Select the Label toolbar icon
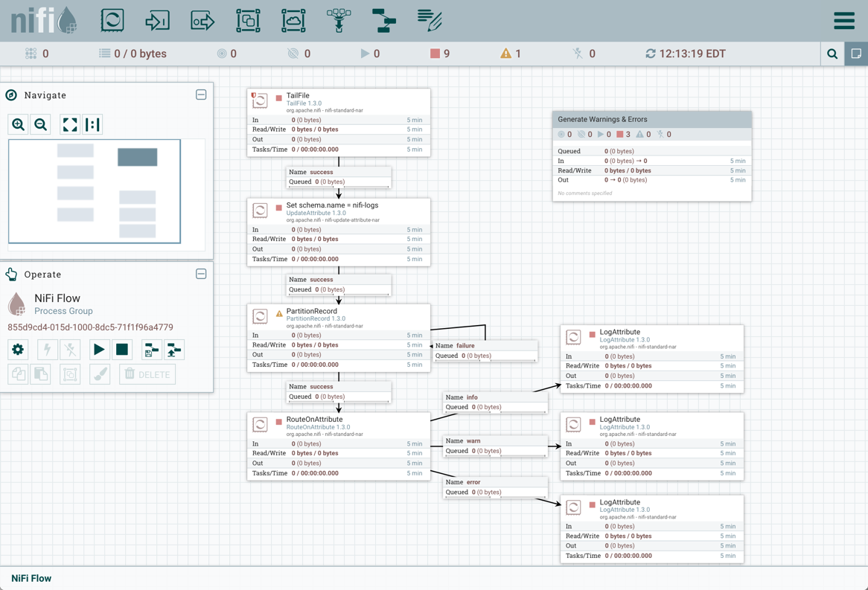Screen dimensions: 868x590 tap(429, 20)
